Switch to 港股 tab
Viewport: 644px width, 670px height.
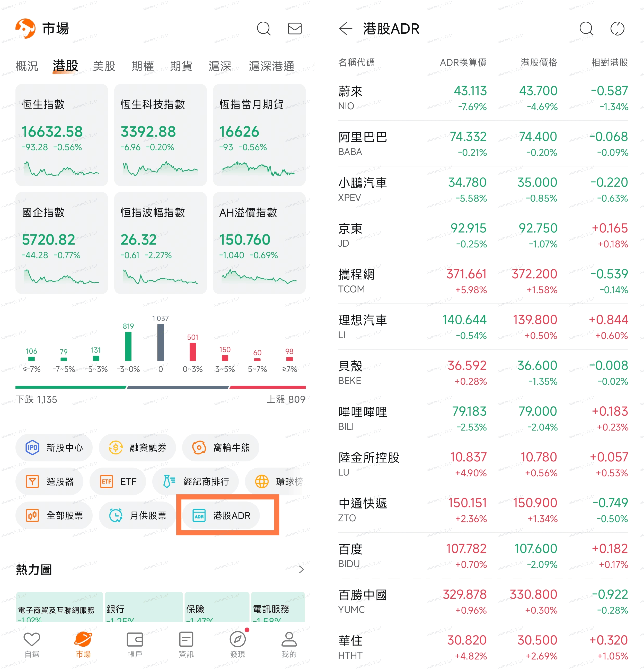click(x=65, y=66)
